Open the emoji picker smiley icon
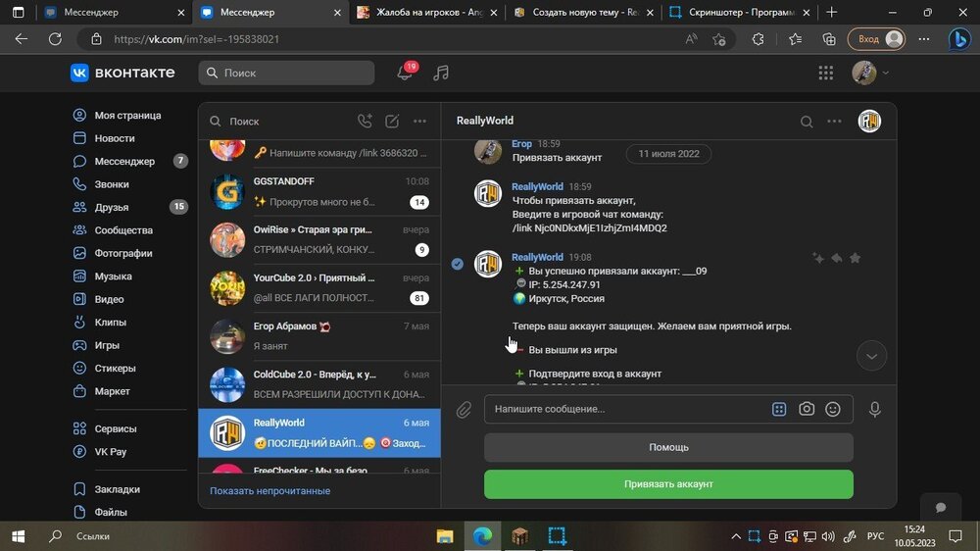Image resolution: width=980 pixels, height=551 pixels. coord(832,409)
